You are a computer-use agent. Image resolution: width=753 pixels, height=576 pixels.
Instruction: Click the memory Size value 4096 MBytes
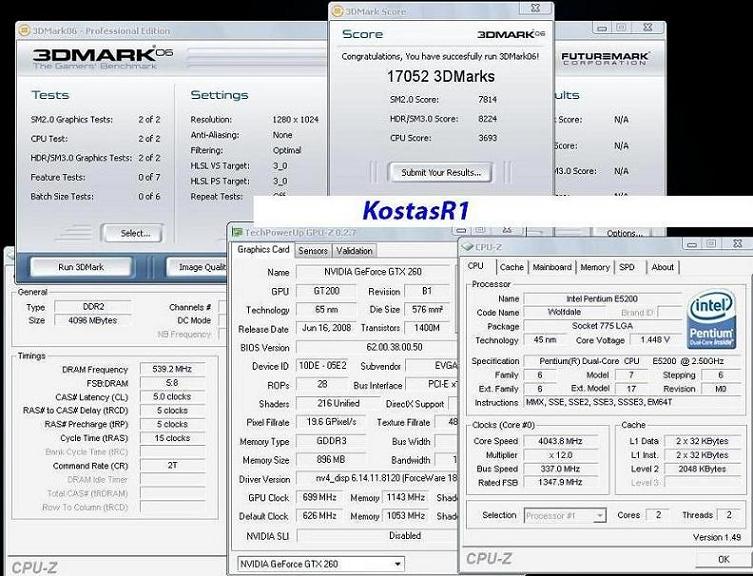[x=93, y=320]
